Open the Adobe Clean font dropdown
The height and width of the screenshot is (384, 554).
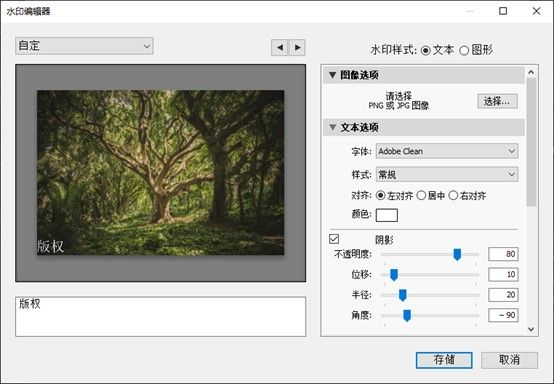coord(447,151)
